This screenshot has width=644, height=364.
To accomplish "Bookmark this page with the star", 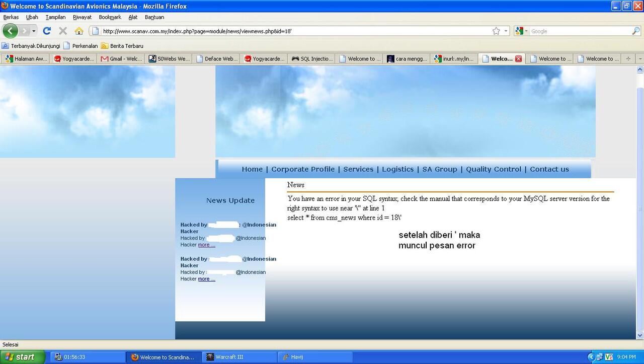I will 496,31.
